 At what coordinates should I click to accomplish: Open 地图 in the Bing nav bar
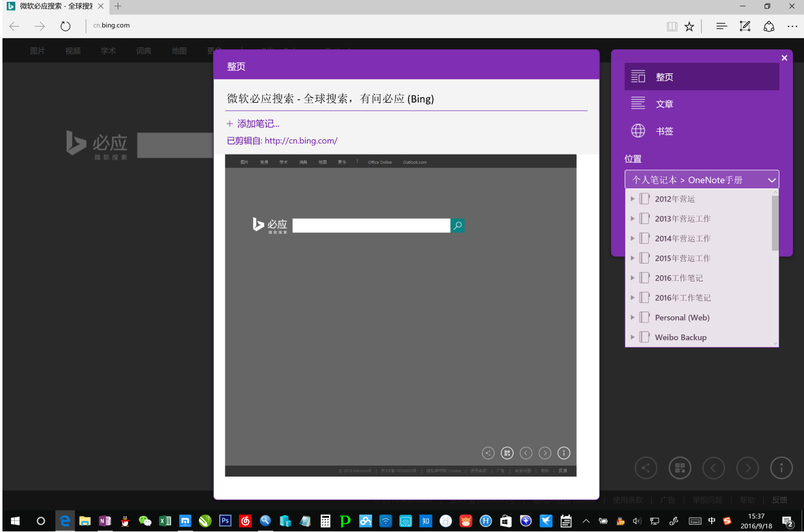[179, 51]
